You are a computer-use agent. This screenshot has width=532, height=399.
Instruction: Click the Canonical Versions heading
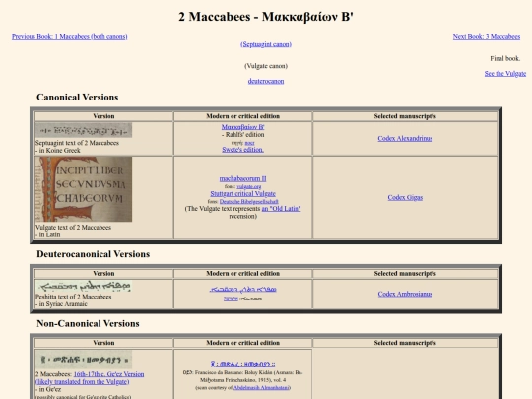pos(78,98)
